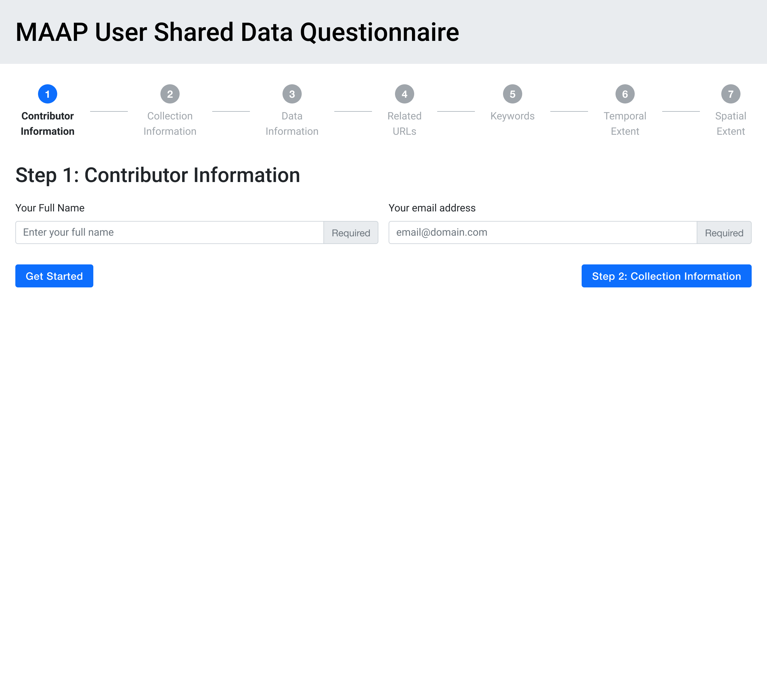767x700 pixels.
Task: Open step 3 Data Information circle
Action: pos(292,94)
